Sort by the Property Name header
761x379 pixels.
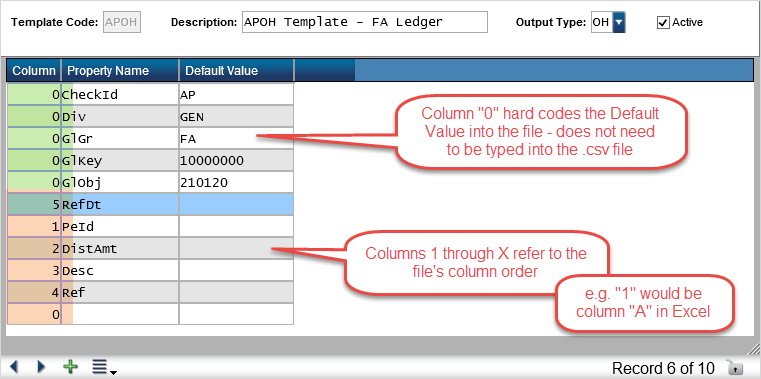(x=120, y=70)
